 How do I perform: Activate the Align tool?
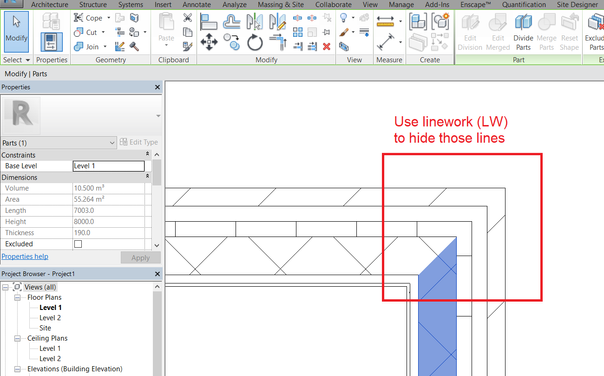tap(209, 22)
